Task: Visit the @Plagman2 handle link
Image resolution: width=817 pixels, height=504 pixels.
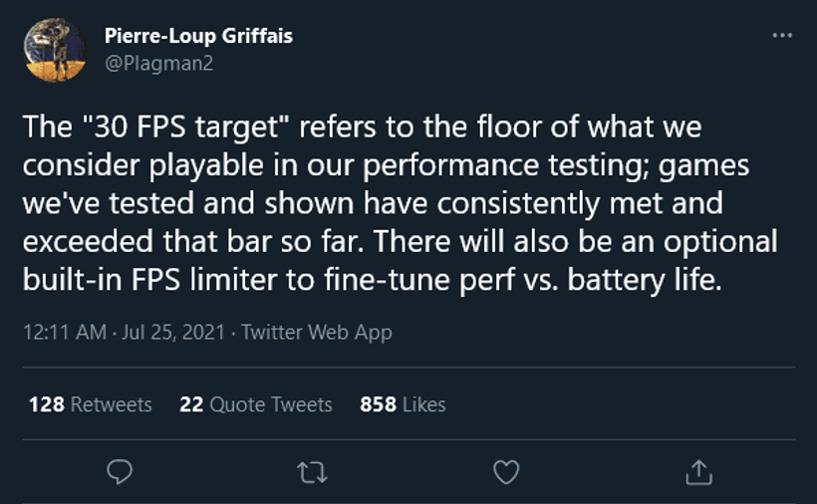Action: tap(159, 64)
